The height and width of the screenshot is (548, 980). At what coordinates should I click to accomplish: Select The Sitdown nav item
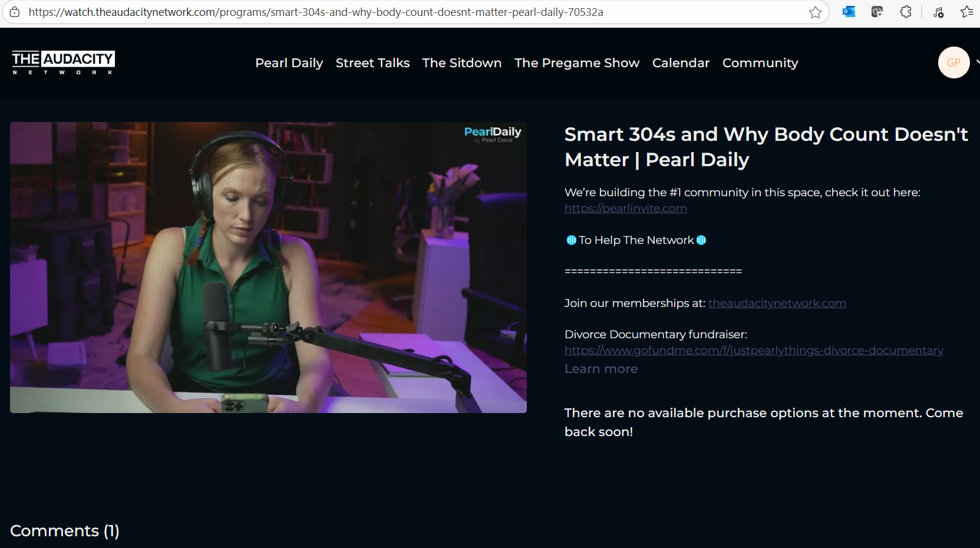461,63
